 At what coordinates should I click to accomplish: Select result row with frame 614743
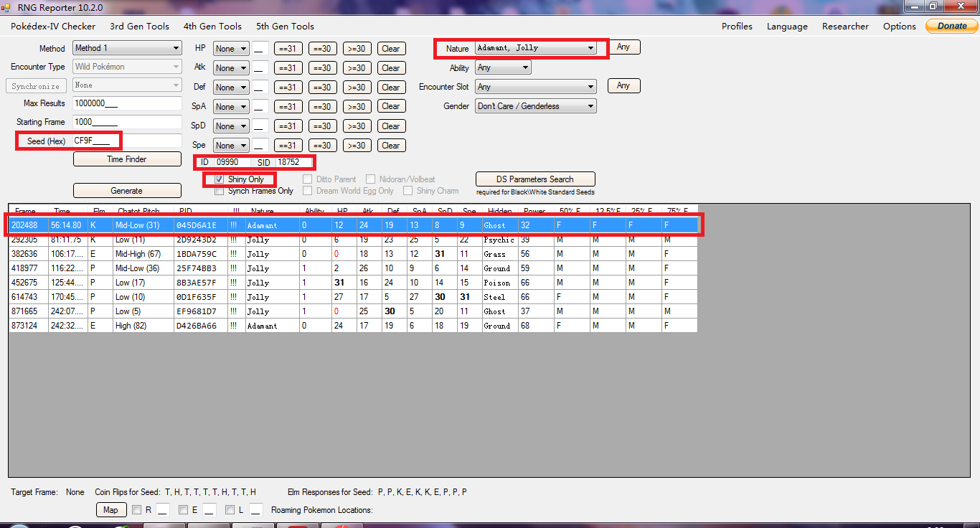coord(353,297)
